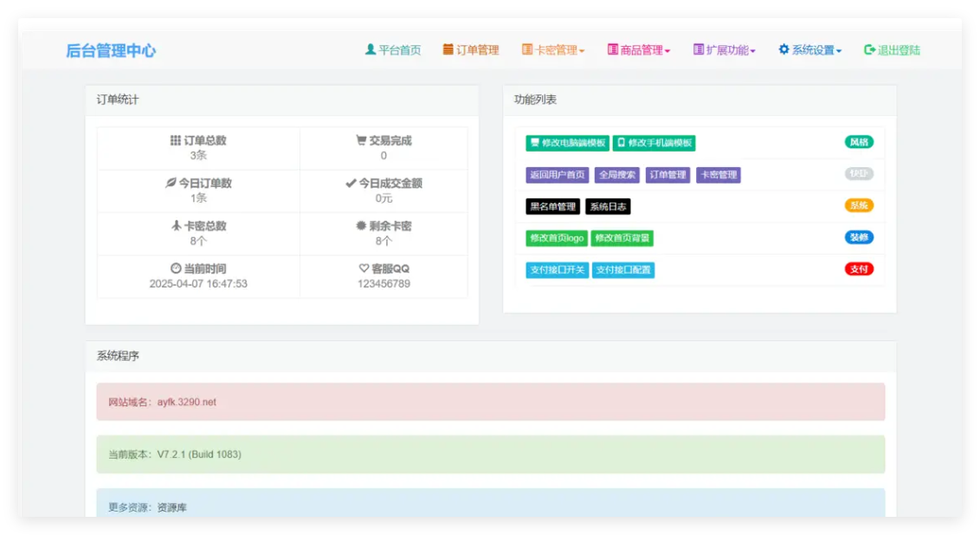Image resolution: width=980 pixels, height=535 pixels.
Task: Click the user icon beside 平台首页
Action: 370,49
